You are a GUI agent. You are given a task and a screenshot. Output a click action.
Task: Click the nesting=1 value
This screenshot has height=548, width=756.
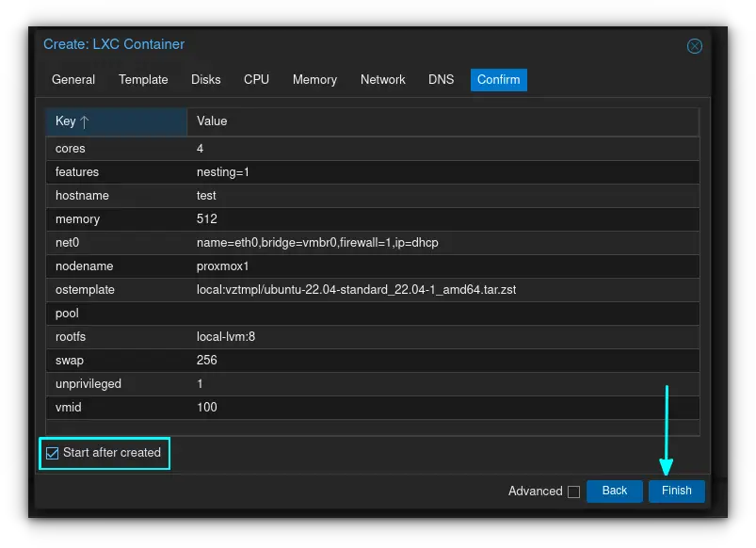223,172
